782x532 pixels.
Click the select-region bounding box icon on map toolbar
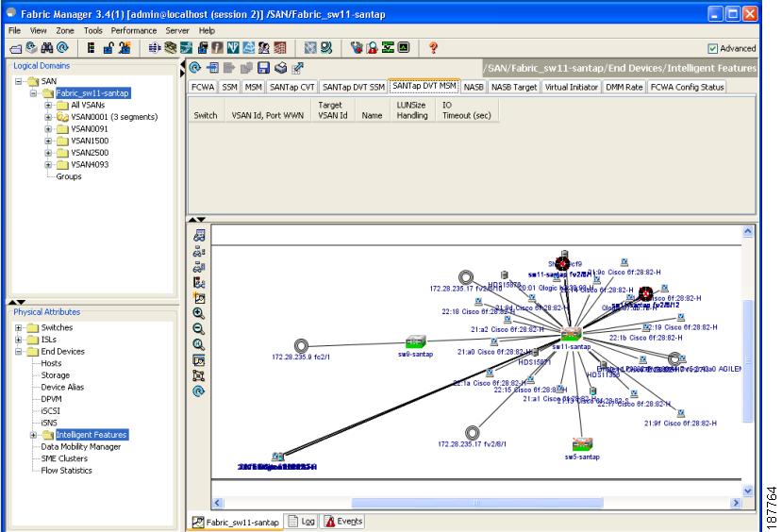coord(198,376)
